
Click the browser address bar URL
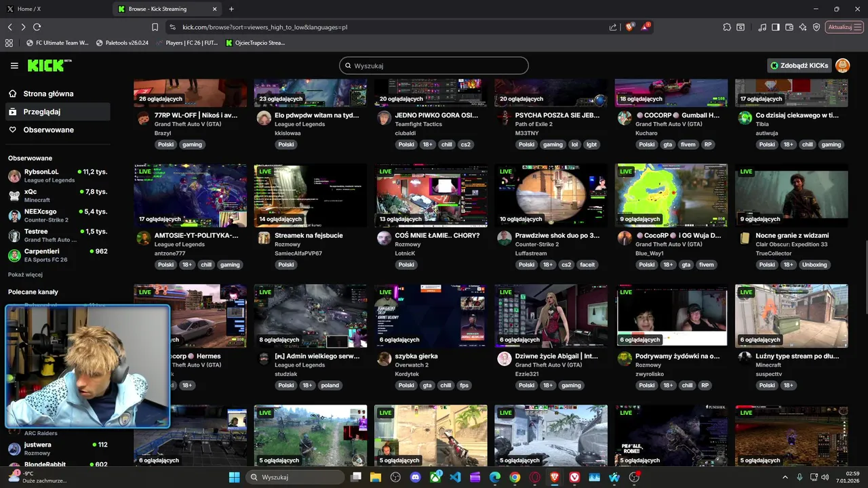coord(264,27)
